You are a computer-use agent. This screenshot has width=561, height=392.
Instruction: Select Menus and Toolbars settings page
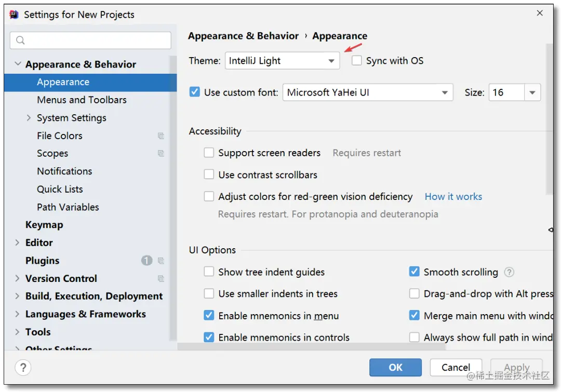coord(82,100)
